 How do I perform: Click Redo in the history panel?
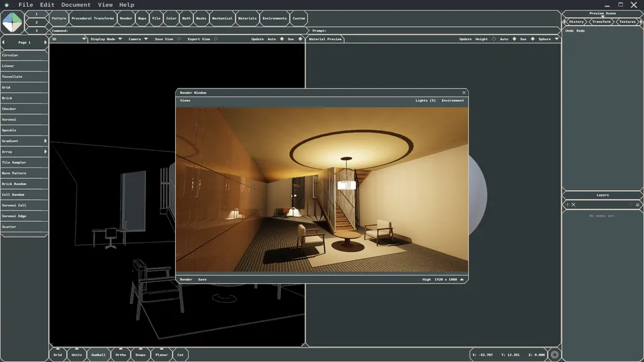click(x=580, y=31)
